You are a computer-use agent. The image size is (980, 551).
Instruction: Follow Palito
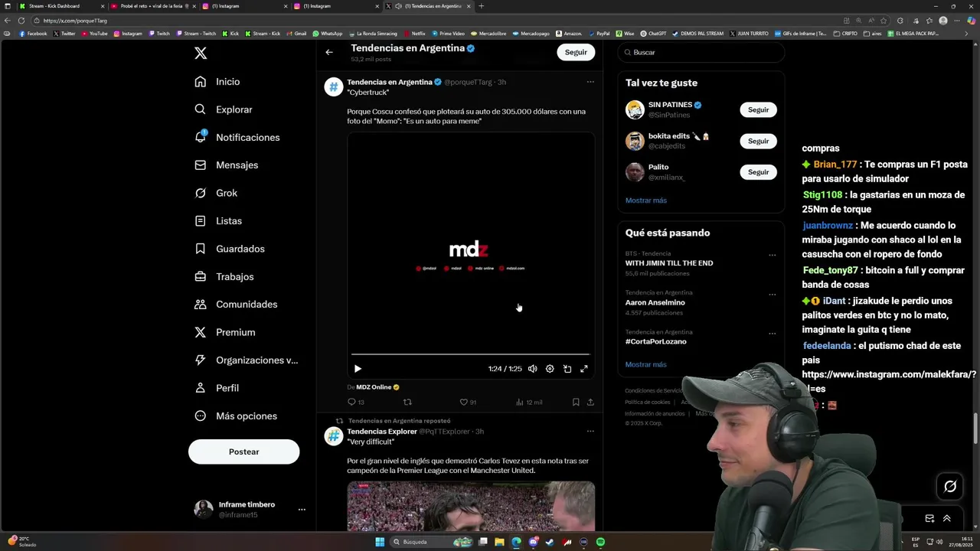click(x=759, y=172)
